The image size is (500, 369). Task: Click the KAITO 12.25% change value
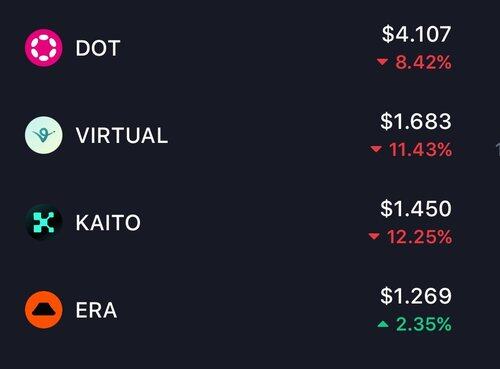(419, 237)
